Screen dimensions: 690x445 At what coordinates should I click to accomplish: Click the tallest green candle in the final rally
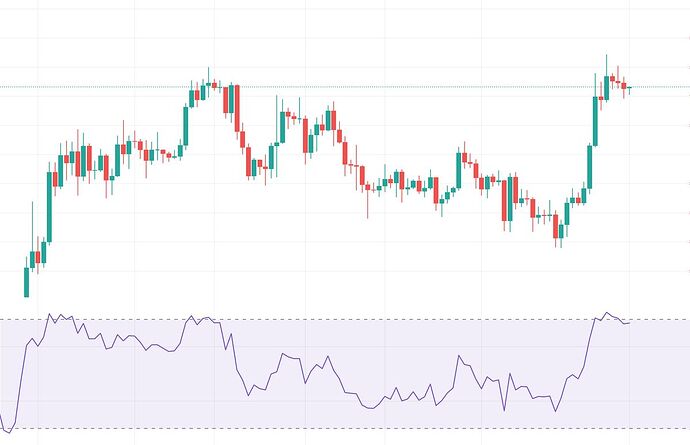pyautogui.click(x=596, y=120)
